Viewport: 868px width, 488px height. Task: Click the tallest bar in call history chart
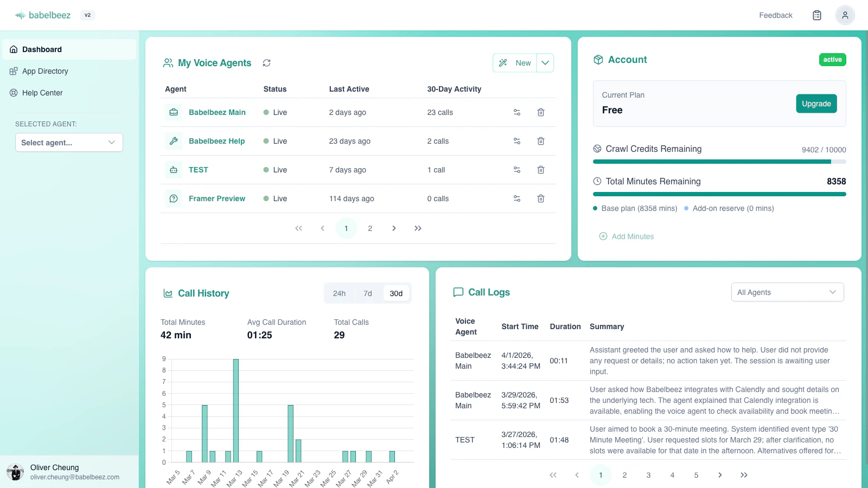pos(236,410)
